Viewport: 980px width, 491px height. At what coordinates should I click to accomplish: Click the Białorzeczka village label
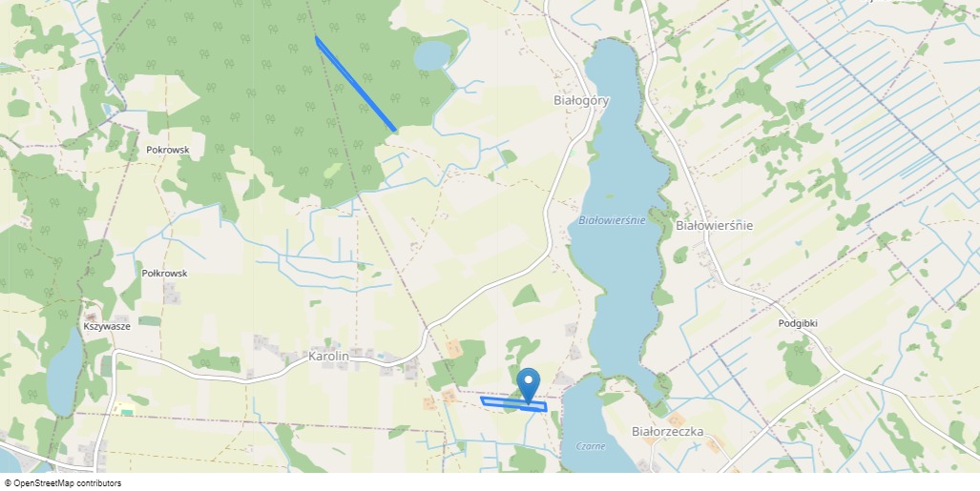tap(668, 431)
